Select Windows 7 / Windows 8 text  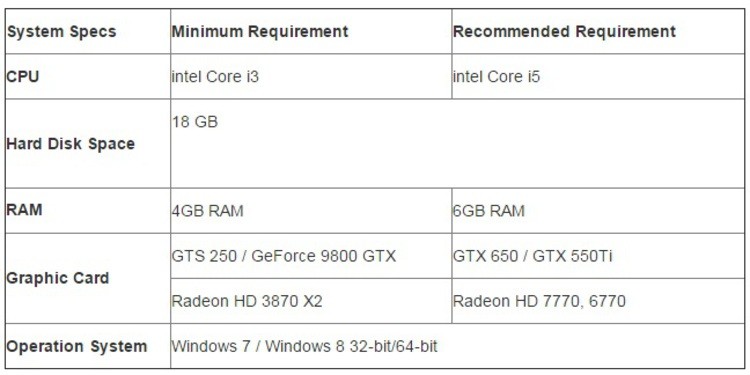tap(258, 346)
